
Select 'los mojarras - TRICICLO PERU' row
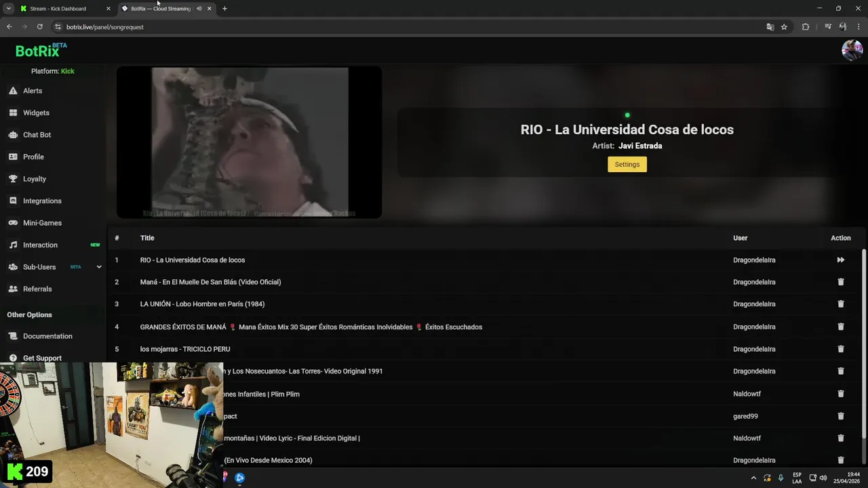[x=485, y=349]
